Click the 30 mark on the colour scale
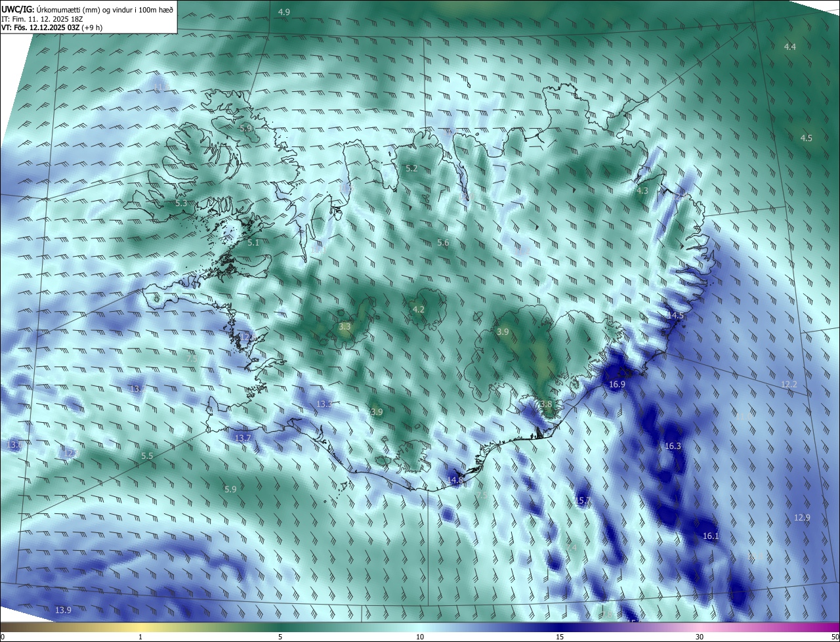The image size is (840, 642). pos(700,637)
